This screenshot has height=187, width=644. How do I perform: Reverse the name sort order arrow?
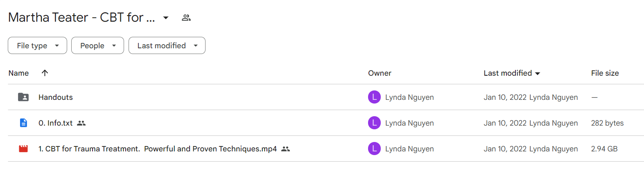pyautogui.click(x=45, y=73)
